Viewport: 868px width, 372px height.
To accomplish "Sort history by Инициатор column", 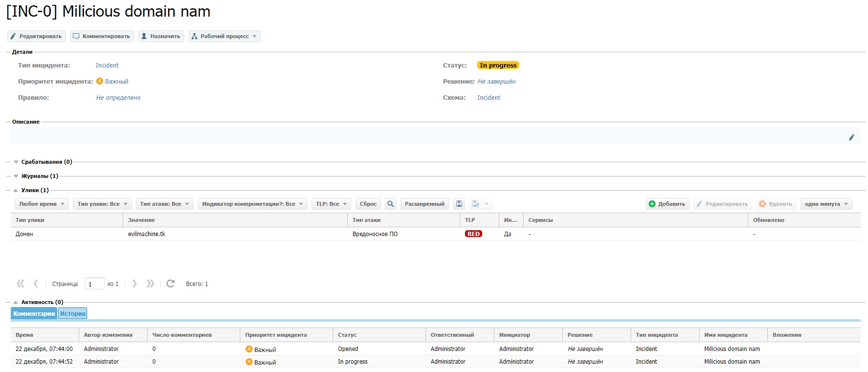I will click(529, 335).
